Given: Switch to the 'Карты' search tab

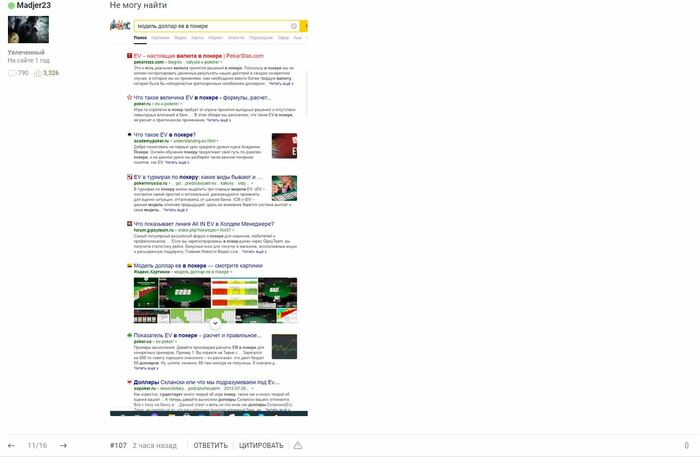Looking at the screenshot, I should click(197, 38).
